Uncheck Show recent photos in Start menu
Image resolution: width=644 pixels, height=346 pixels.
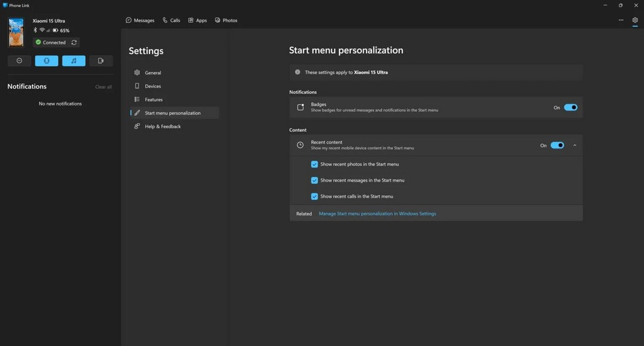314,164
